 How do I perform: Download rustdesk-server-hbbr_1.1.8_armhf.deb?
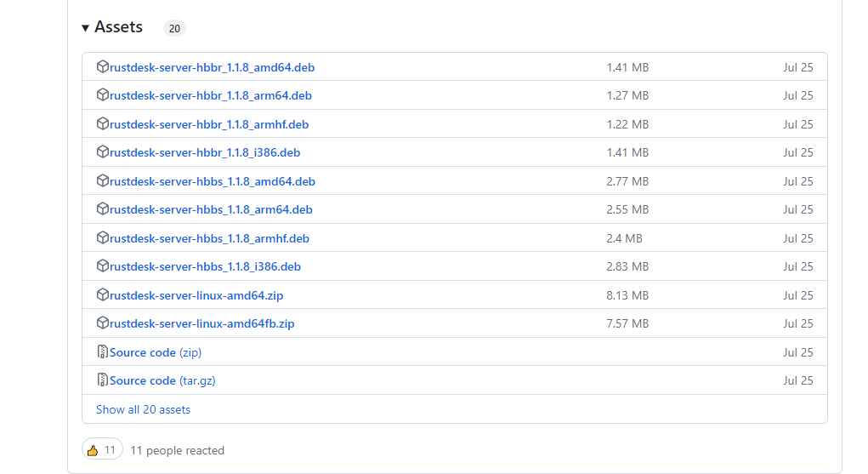pos(209,124)
